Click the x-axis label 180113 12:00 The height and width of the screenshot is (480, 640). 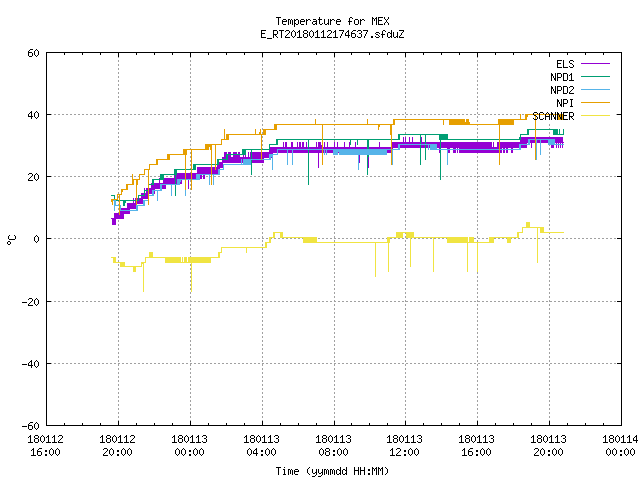(404, 446)
